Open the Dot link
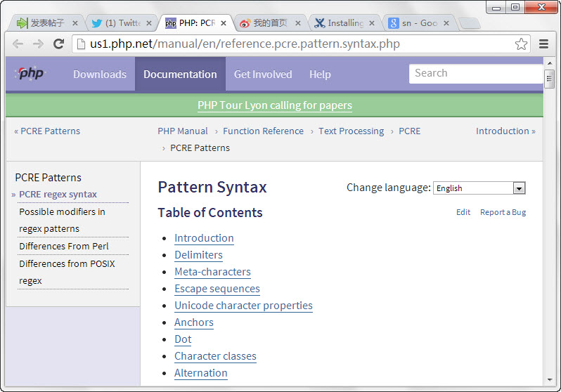 coord(183,339)
